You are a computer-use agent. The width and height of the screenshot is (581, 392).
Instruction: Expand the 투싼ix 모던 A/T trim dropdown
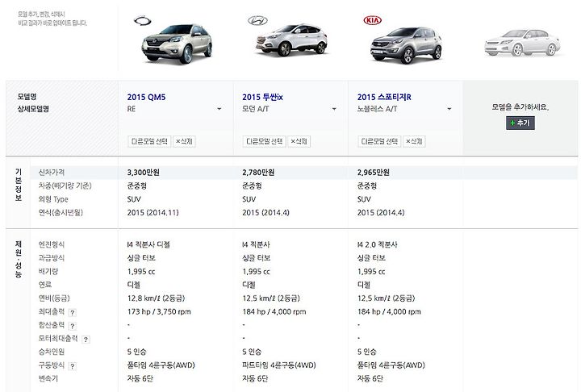coord(334,109)
